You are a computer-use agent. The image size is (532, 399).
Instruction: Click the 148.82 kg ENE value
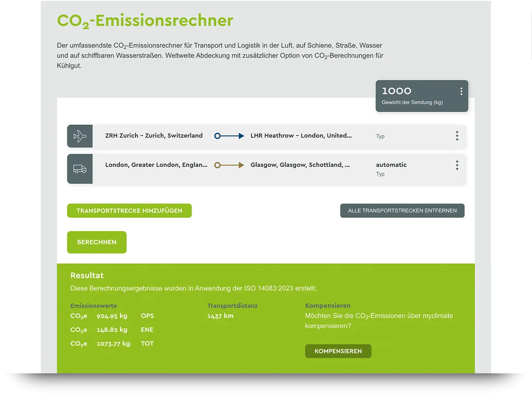coord(112,330)
